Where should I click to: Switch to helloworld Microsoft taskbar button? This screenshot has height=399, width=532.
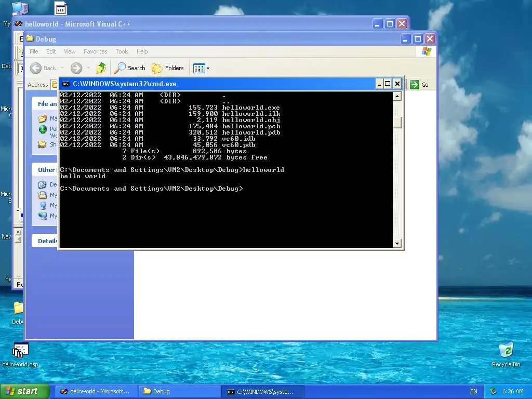(x=96, y=391)
